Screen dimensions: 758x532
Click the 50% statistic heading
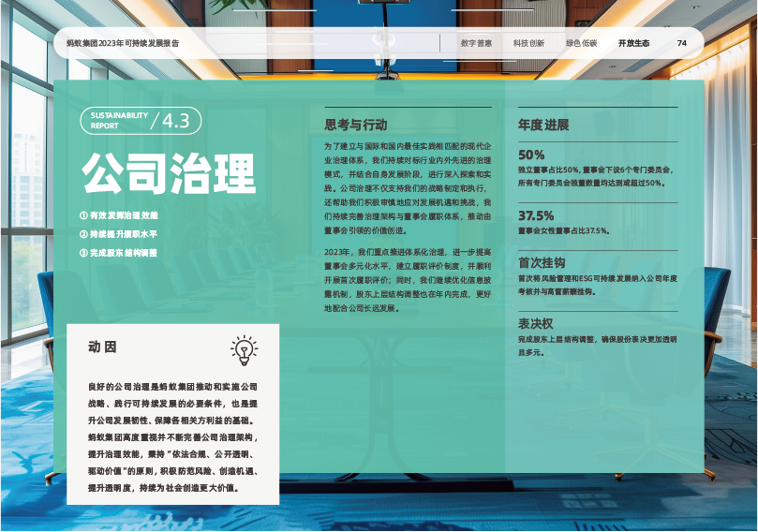click(531, 155)
